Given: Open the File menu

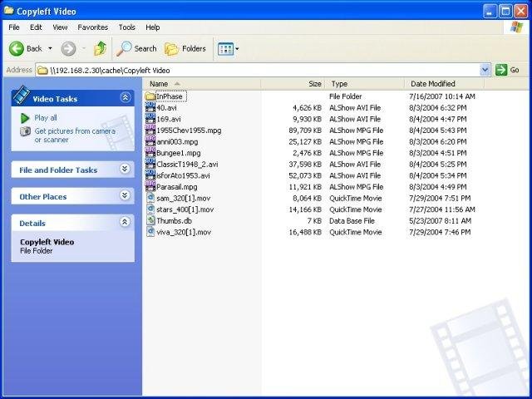Looking at the screenshot, I should click(x=14, y=27).
